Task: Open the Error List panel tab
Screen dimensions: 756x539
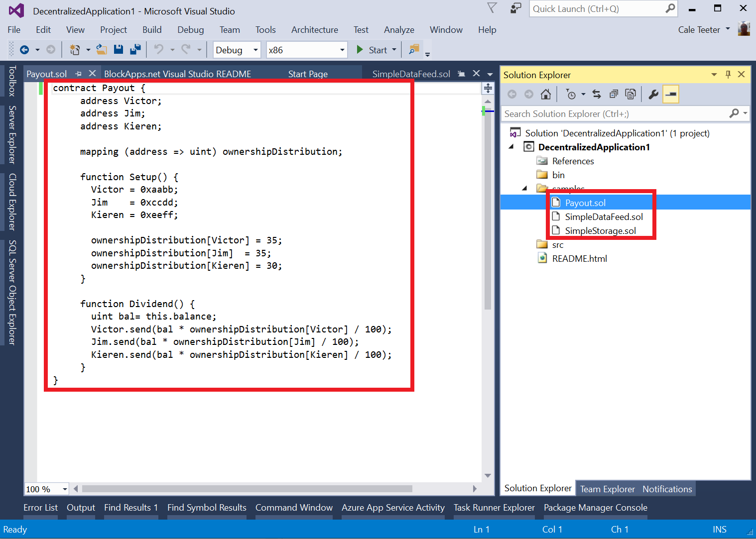Action: click(40, 508)
